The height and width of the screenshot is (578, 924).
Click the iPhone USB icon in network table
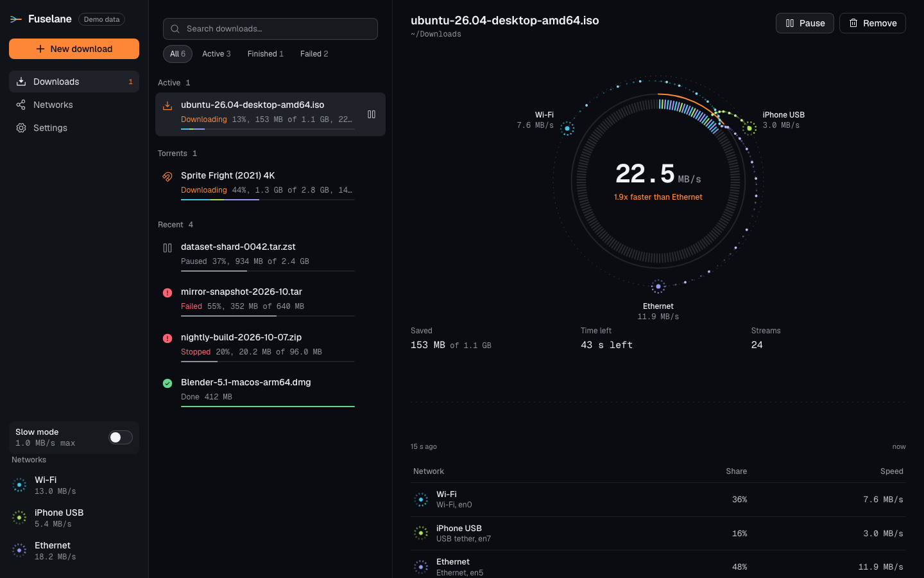point(421,533)
